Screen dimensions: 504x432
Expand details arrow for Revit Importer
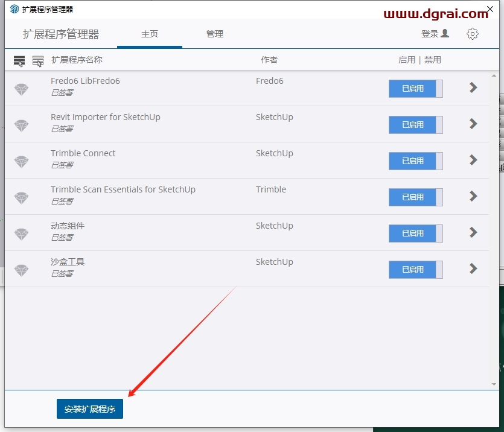pos(473,124)
